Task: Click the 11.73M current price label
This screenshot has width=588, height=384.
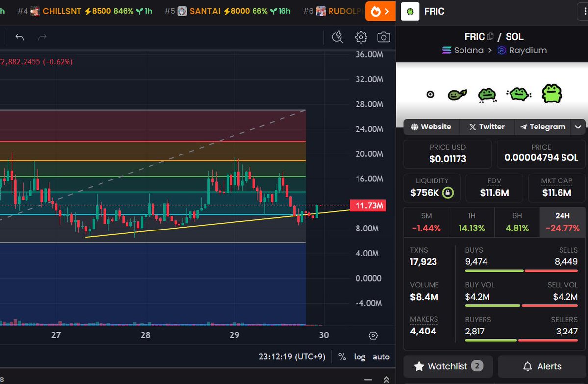Action: [x=368, y=205]
